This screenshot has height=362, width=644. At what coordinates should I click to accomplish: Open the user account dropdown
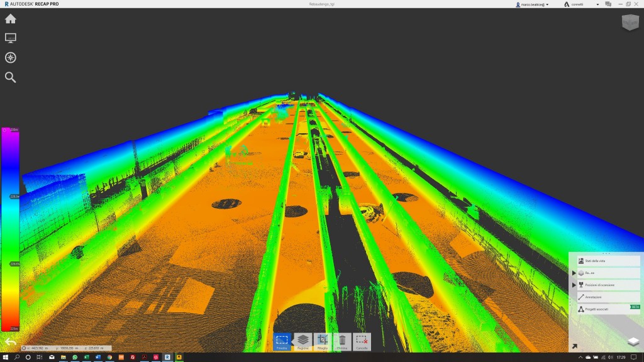pos(532,4)
